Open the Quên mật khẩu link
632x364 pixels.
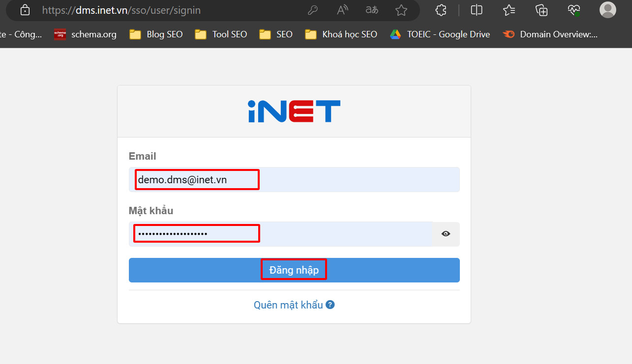[288, 305]
